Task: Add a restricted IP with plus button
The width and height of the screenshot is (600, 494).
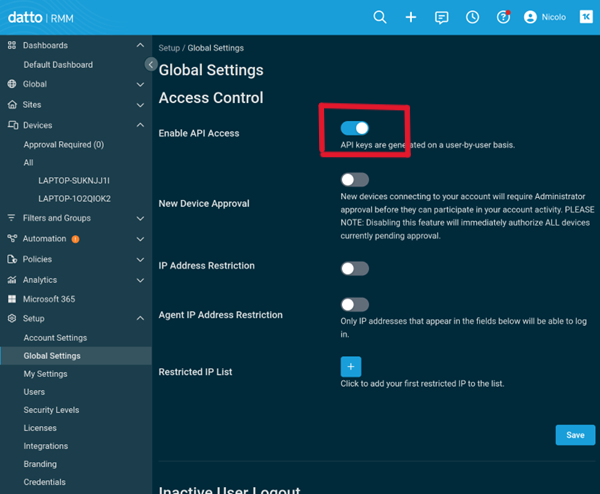Action: coord(351,367)
